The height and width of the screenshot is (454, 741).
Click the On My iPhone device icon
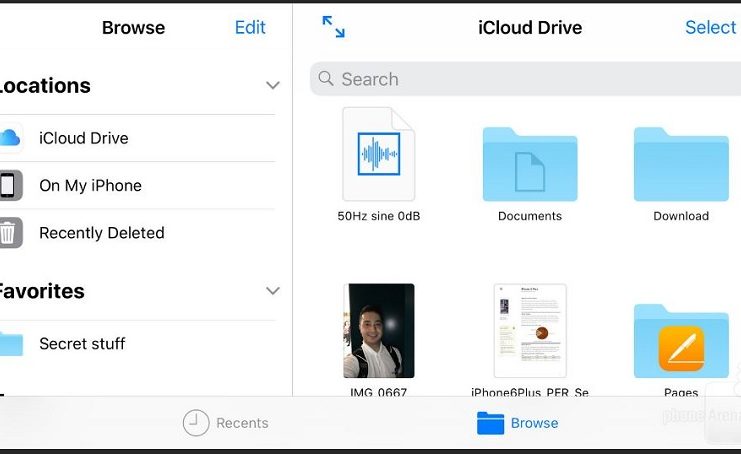9,185
